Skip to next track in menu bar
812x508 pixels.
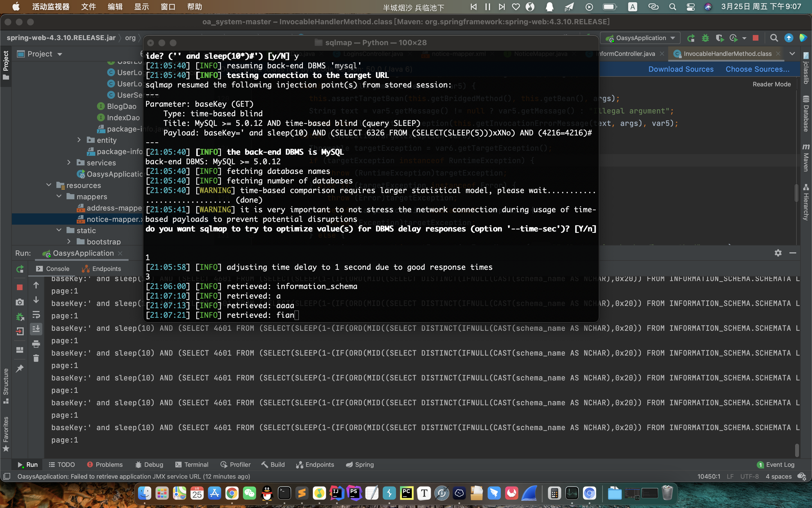coord(502,7)
